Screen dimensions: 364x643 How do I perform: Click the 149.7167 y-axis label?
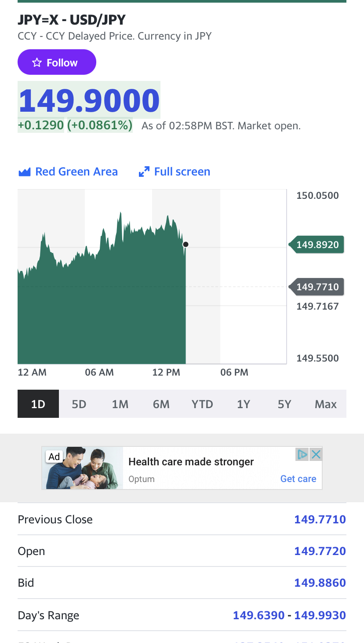[317, 306]
